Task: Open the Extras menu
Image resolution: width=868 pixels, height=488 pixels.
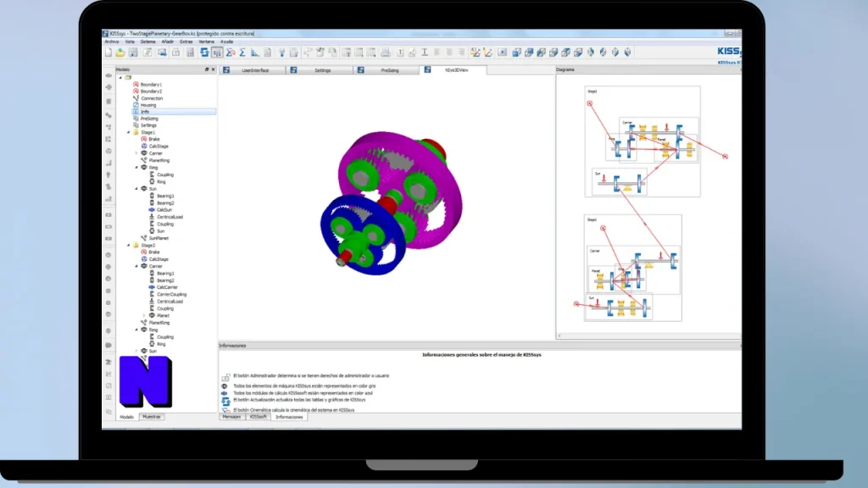Action: pyautogui.click(x=186, y=42)
